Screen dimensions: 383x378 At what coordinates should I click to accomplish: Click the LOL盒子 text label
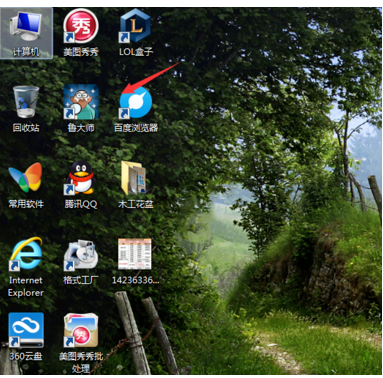tap(136, 52)
